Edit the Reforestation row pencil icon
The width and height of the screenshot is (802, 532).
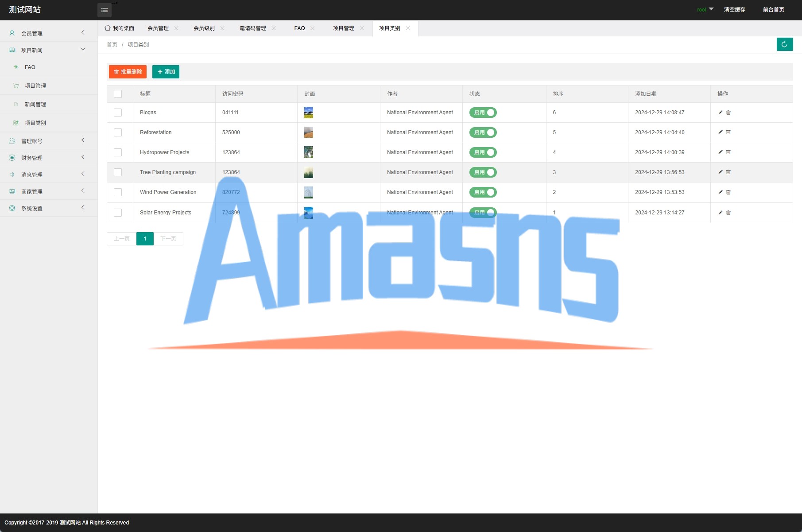720,132
